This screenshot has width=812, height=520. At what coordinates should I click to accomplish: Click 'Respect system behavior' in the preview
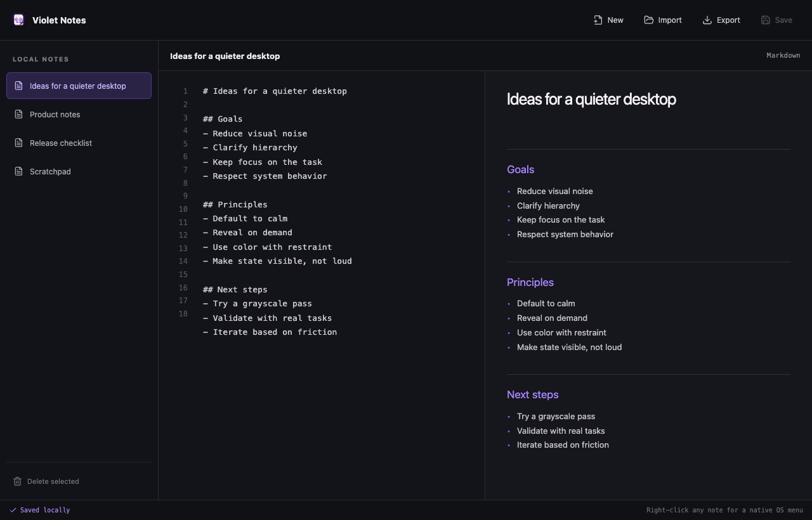tap(565, 234)
